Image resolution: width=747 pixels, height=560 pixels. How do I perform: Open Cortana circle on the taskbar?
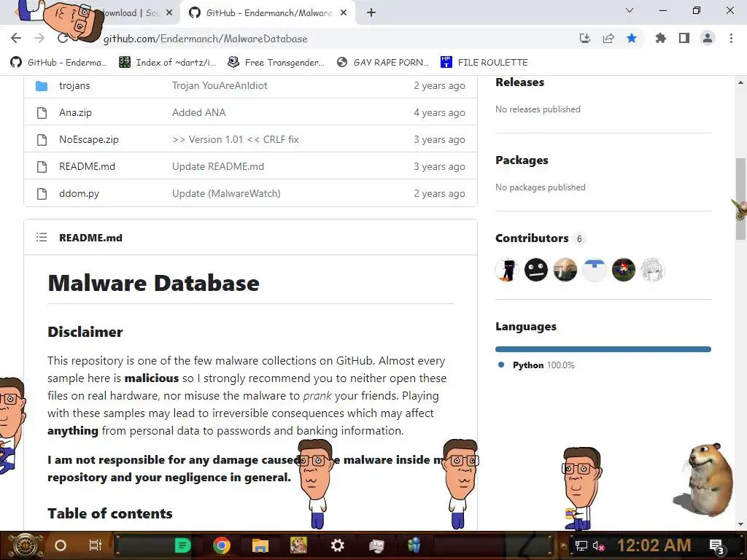60,545
